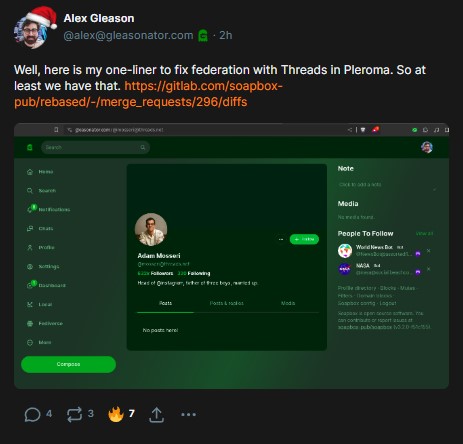This screenshot has height=444, width=463.
Task: Open the Home item in the sidebar
Action: (40, 172)
